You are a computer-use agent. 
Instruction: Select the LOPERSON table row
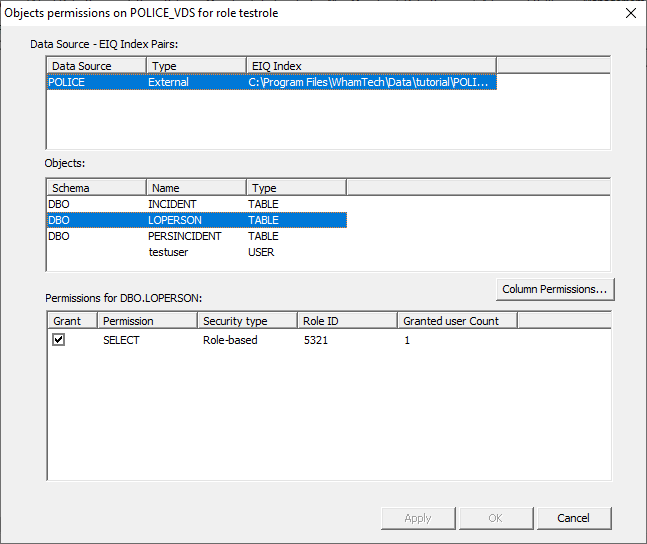[174, 220]
